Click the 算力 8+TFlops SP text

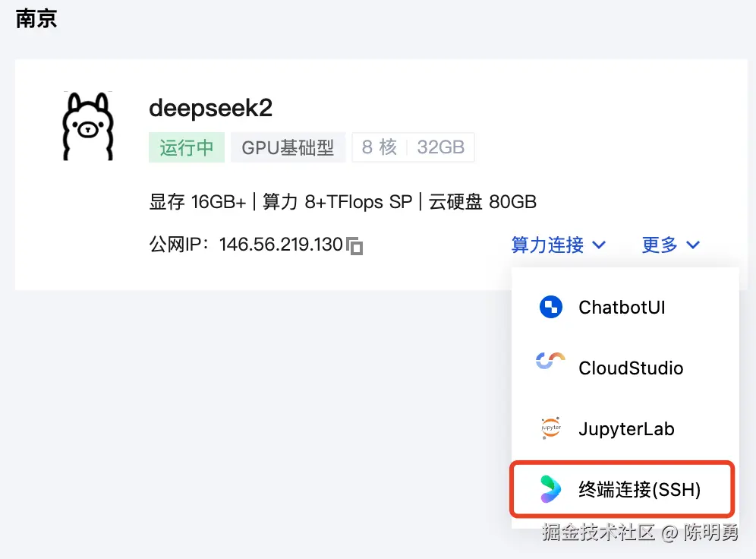pyautogui.click(x=338, y=201)
